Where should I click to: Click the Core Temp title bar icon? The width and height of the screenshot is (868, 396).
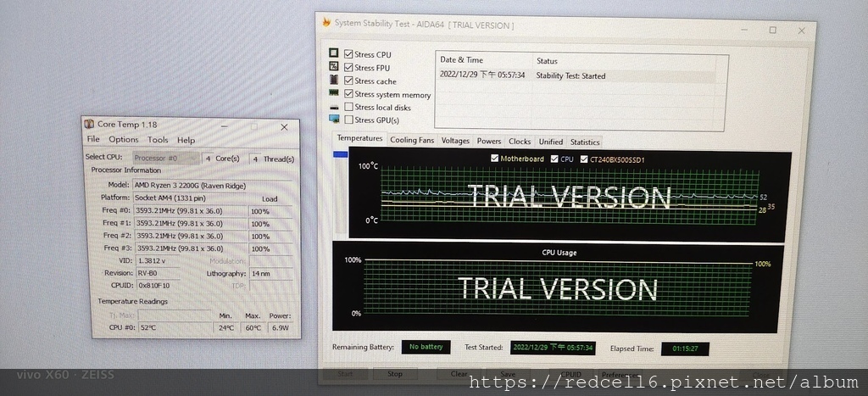point(89,125)
